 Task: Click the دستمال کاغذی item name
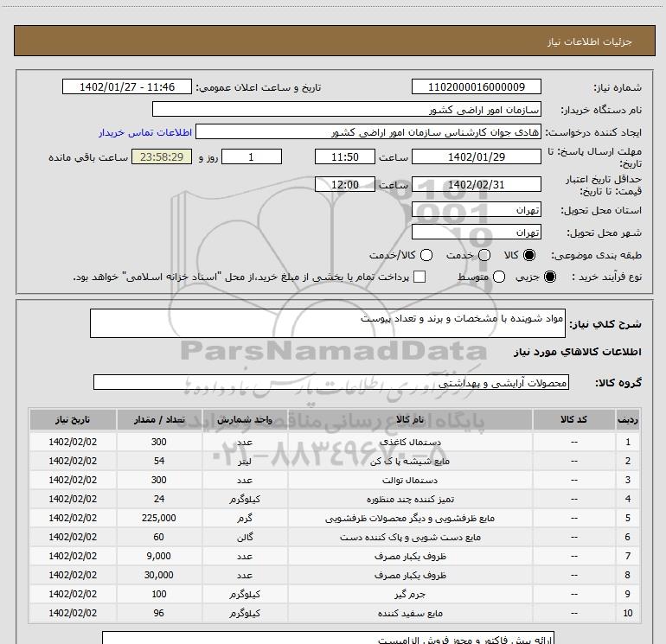tap(410, 442)
